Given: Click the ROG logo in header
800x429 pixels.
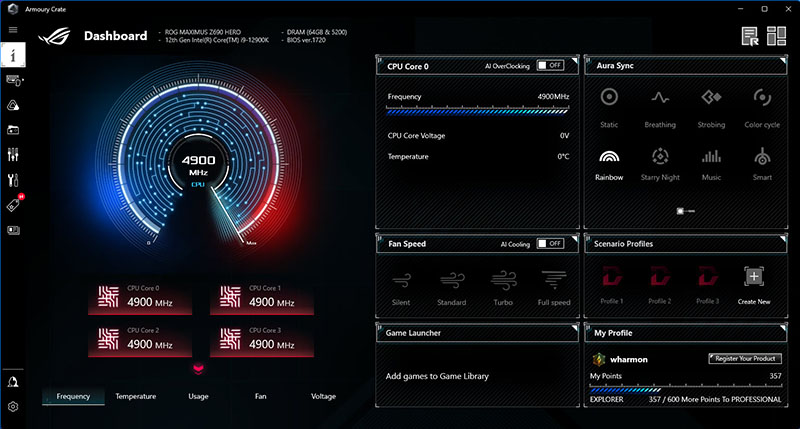Looking at the screenshot, I should 55,36.
